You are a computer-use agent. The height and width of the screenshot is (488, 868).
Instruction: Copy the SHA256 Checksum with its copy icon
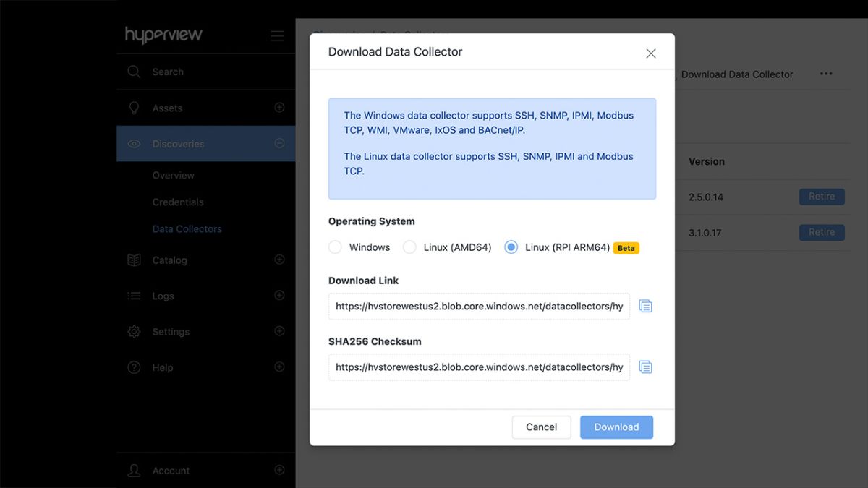pos(644,367)
